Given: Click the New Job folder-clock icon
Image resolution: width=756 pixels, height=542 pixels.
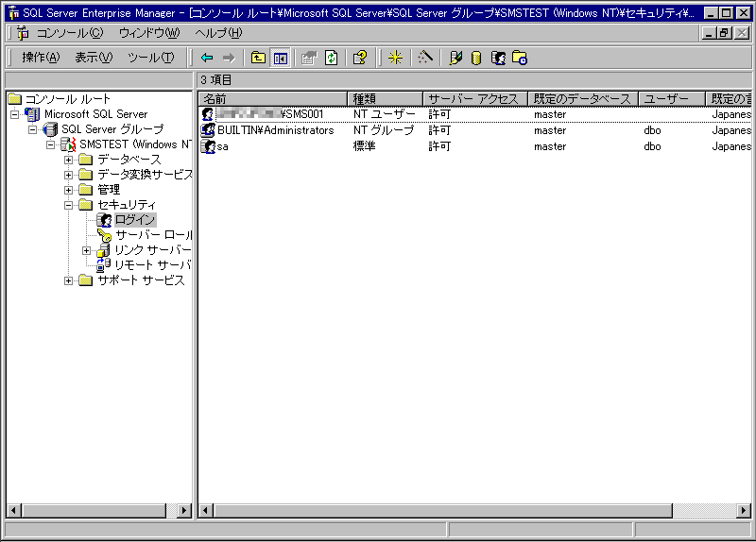Looking at the screenshot, I should (x=520, y=58).
